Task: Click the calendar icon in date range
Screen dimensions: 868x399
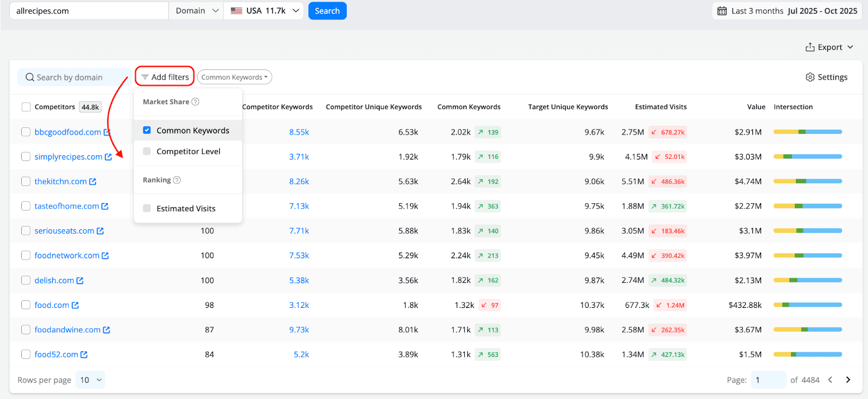Action: point(722,11)
